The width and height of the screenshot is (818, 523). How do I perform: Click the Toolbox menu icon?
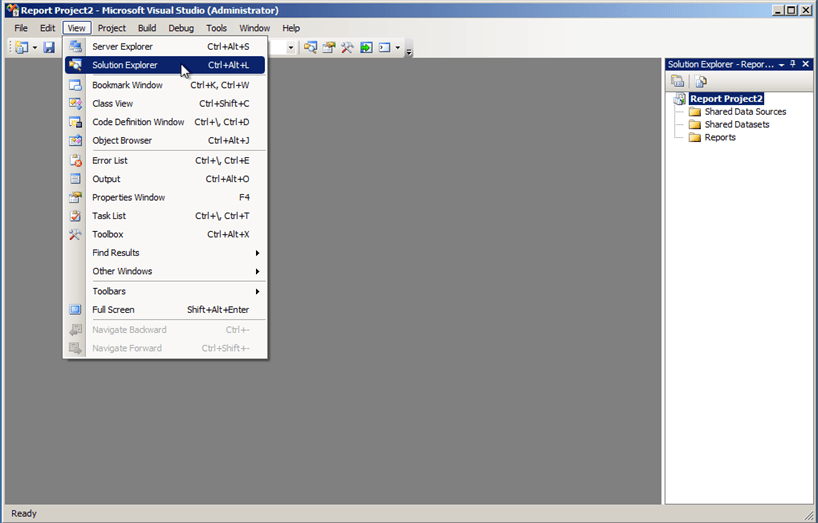click(75, 234)
